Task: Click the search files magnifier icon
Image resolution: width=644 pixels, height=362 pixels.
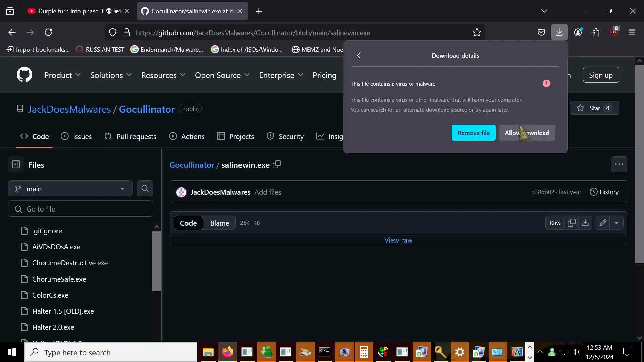Action: tap(145, 189)
